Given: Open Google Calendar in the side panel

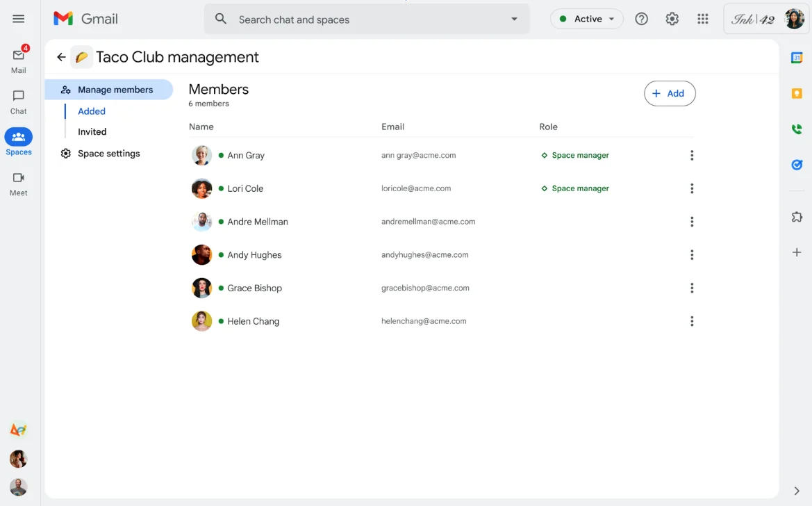Looking at the screenshot, I should (x=797, y=58).
